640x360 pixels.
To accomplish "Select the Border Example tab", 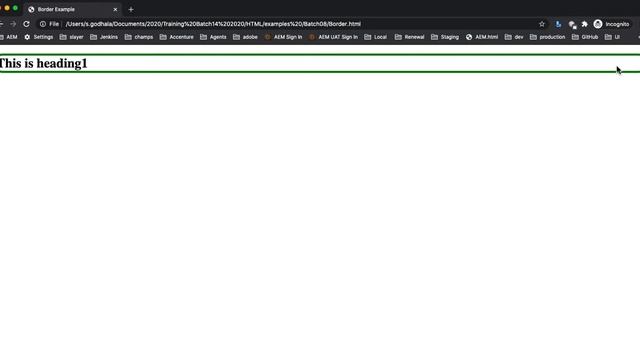I will [73, 9].
